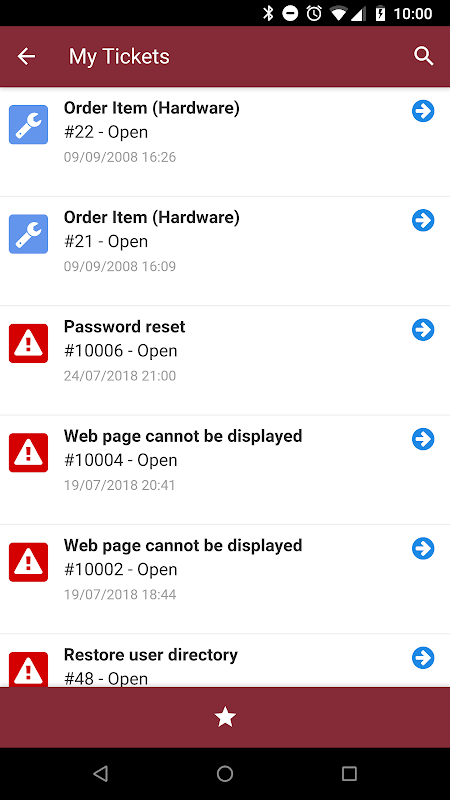Viewport: 450px width, 800px height.
Task: Tap the Android home navigation button
Action: [x=225, y=774]
